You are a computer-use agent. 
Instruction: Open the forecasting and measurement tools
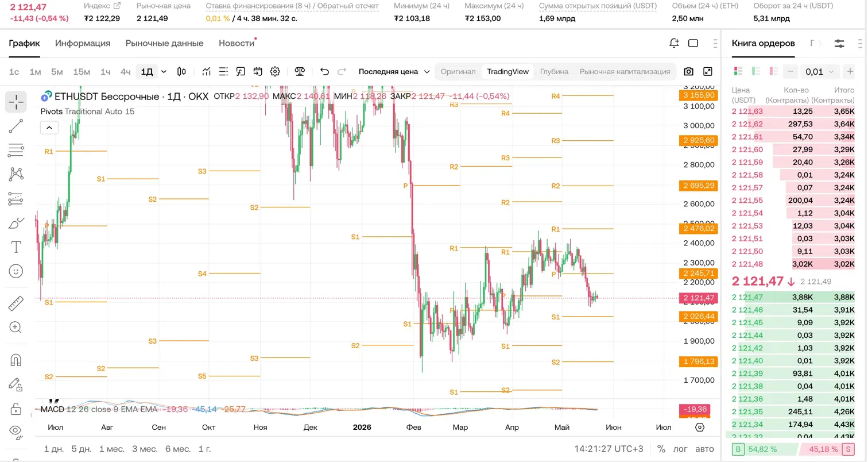[x=16, y=199]
